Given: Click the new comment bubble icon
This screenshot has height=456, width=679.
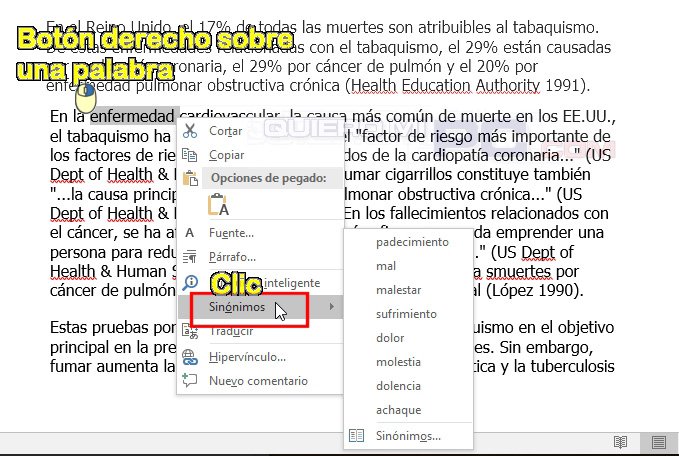Looking at the screenshot, I should tap(190, 381).
